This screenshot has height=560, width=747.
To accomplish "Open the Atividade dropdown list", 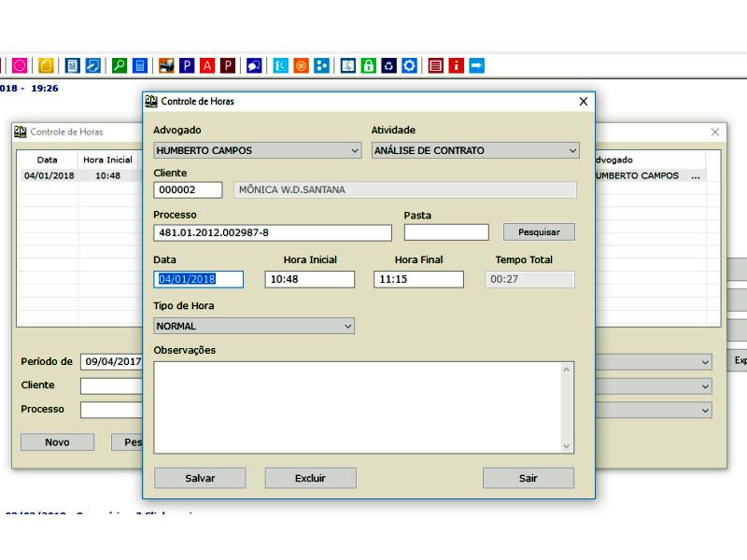I will coord(572,150).
